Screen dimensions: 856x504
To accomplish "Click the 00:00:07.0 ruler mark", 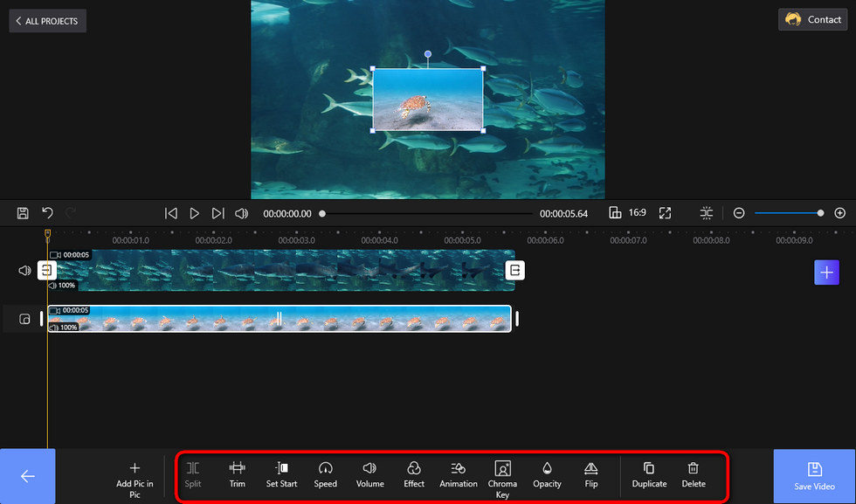I will click(x=628, y=240).
